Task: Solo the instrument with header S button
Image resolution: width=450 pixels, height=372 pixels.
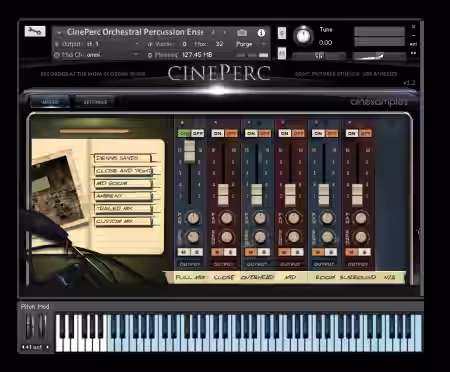Action: pos(282,33)
